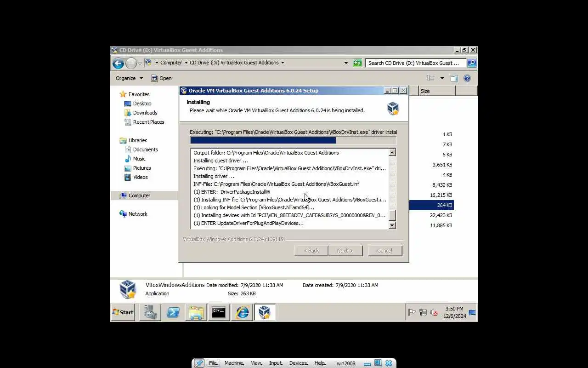Screen dimensions: 588x368
Task: Switch to Command Prompt taskbar icon
Action: coord(219,312)
